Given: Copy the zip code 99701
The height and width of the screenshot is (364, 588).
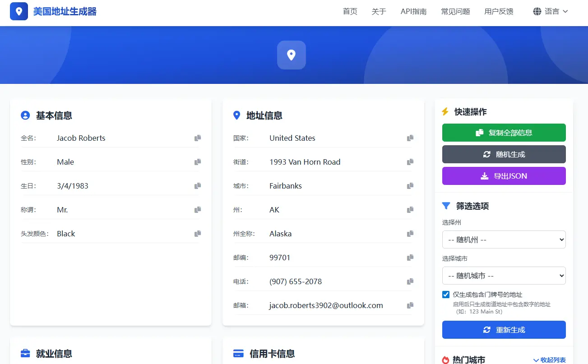Looking at the screenshot, I should point(410,258).
